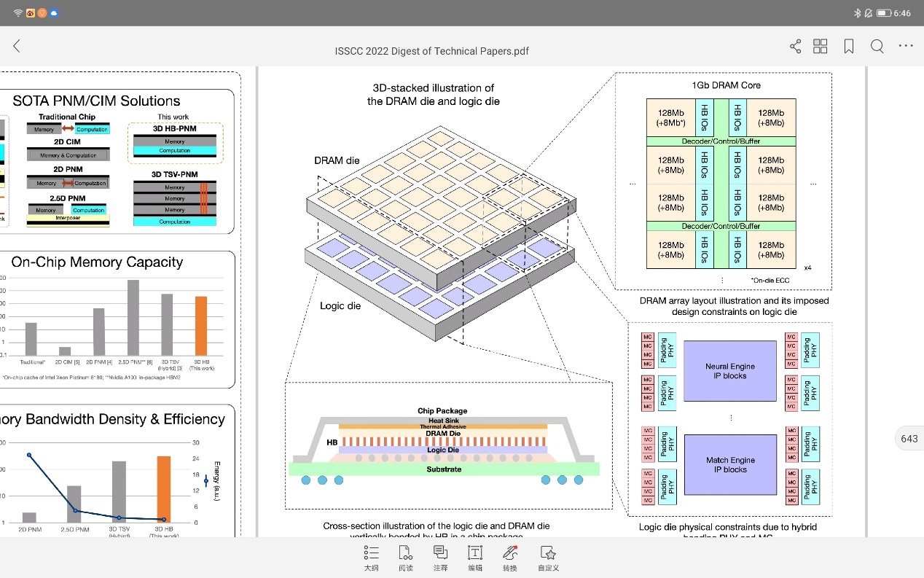Switch to 阅读 reading mode
Viewport: 924px width, 578px height.
tap(406, 558)
